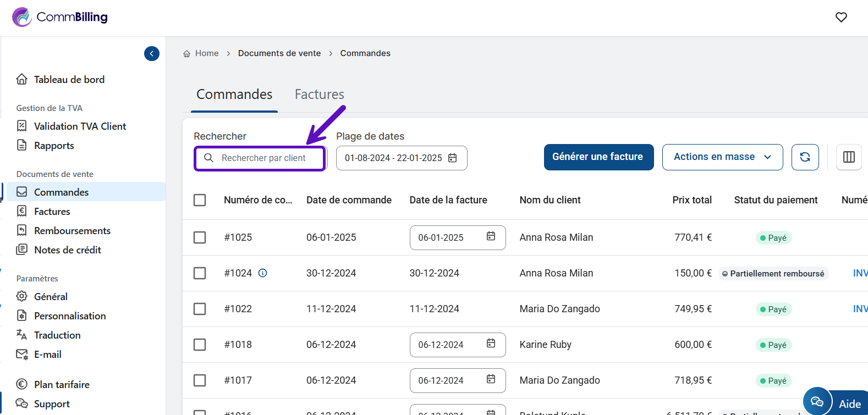The image size is (868, 415).
Task: Select the checkbox for order #1018
Action: click(200, 345)
